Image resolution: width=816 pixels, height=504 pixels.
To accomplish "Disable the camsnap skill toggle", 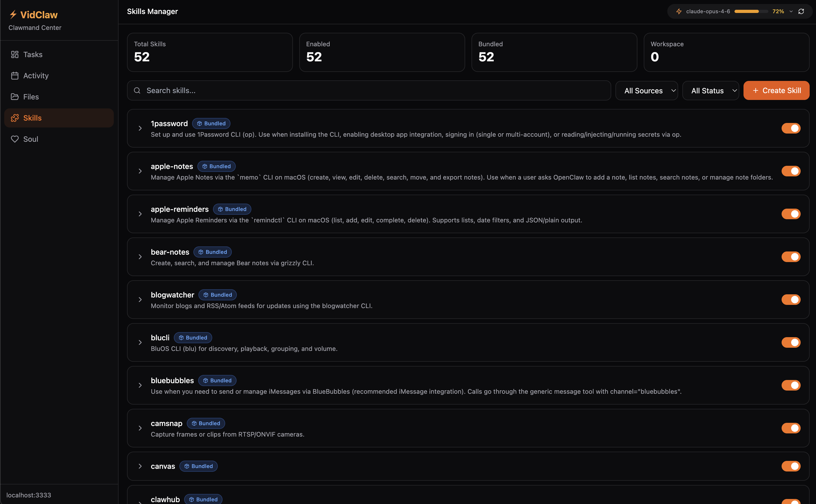I will [791, 428].
